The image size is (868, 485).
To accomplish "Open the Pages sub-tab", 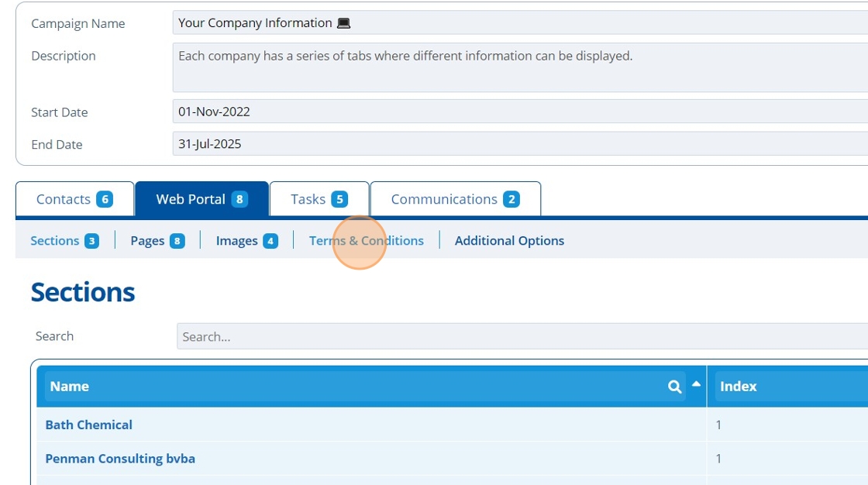I will pos(158,241).
